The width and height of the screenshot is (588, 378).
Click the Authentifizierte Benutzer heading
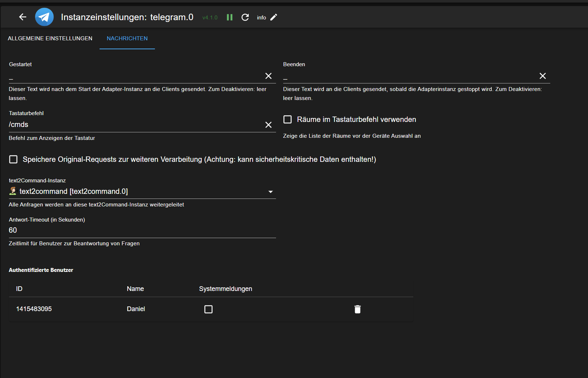click(x=41, y=270)
